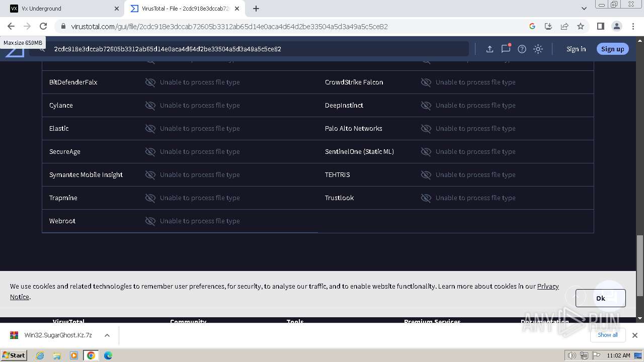Image resolution: width=644 pixels, height=362 pixels.
Task: Click the SecureAge engine name
Action: coord(65,151)
